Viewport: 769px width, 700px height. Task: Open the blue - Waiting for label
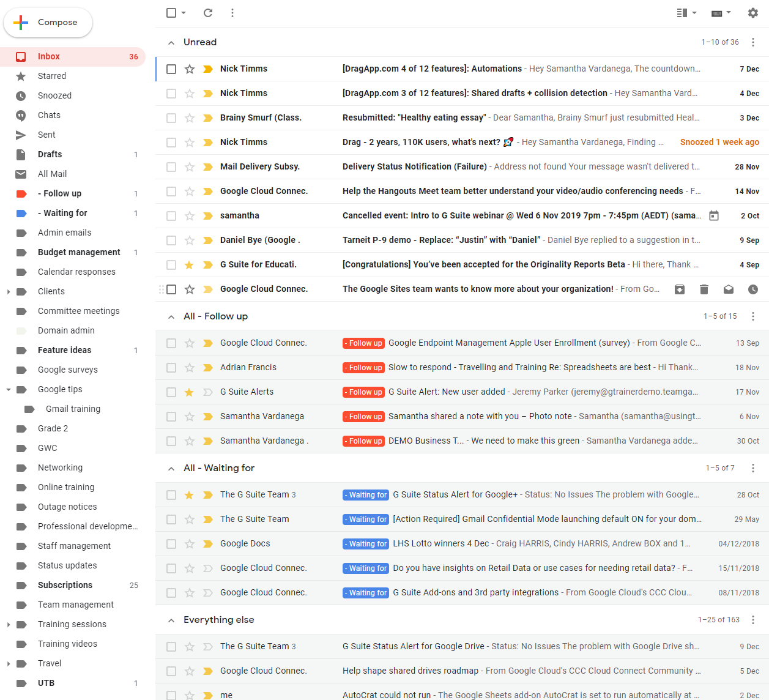click(x=73, y=214)
